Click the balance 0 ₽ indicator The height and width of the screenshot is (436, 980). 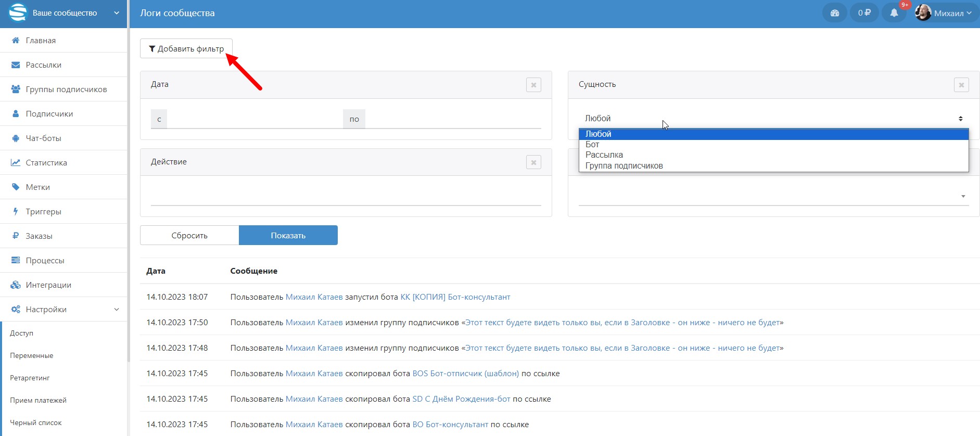(x=864, y=13)
